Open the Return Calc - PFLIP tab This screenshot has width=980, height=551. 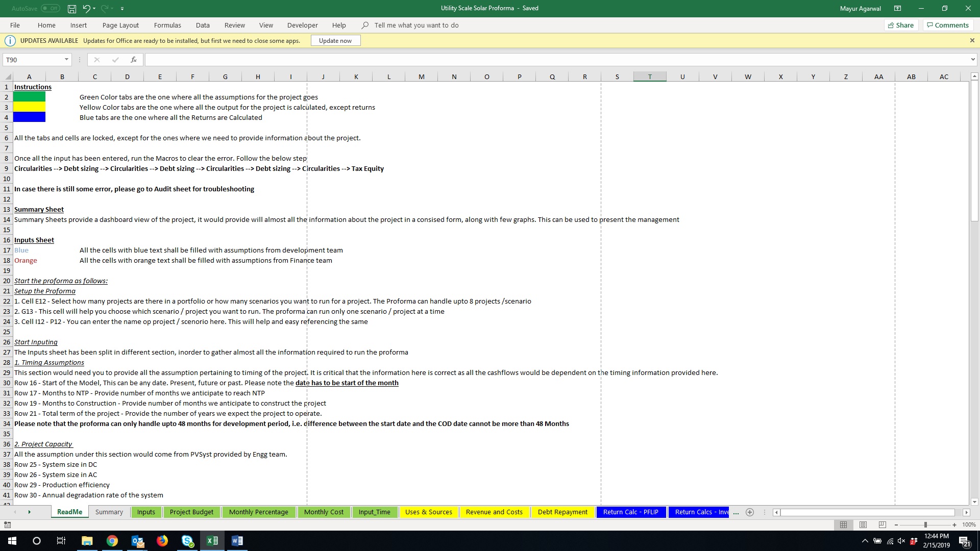pyautogui.click(x=631, y=512)
